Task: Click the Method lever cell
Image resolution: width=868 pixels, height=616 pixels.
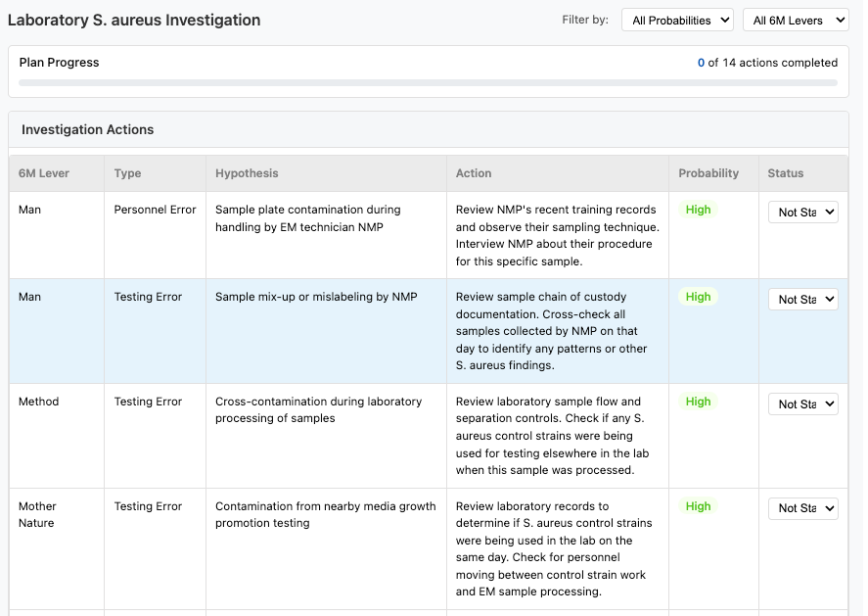Action: 38,402
